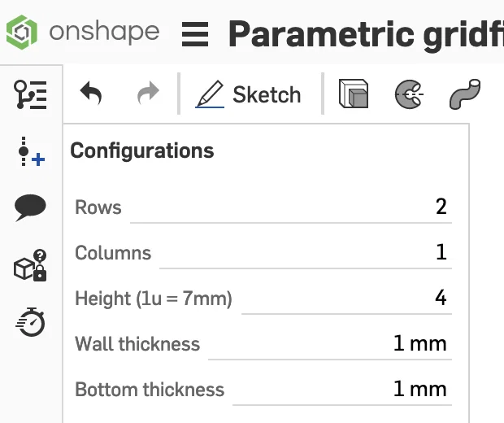Viewport: 504px width, 423px height.
Task: Open the configuration panel icon
Action: [x=31, y=151]
